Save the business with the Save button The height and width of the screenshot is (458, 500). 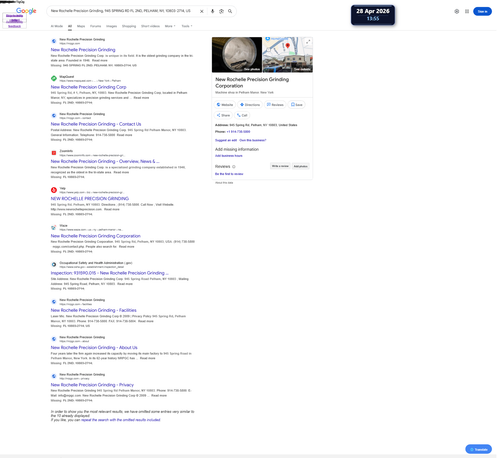[x=296, y=105]
